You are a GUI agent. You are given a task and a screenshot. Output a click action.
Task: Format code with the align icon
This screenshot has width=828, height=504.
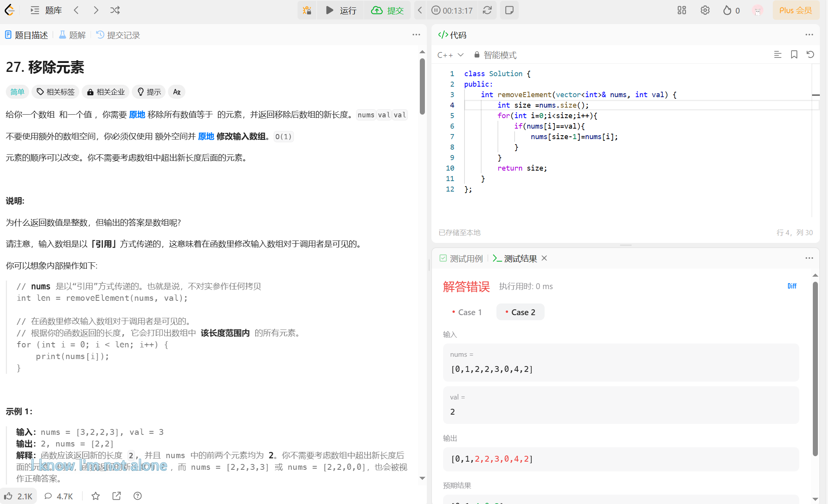[x=778, y=54]
